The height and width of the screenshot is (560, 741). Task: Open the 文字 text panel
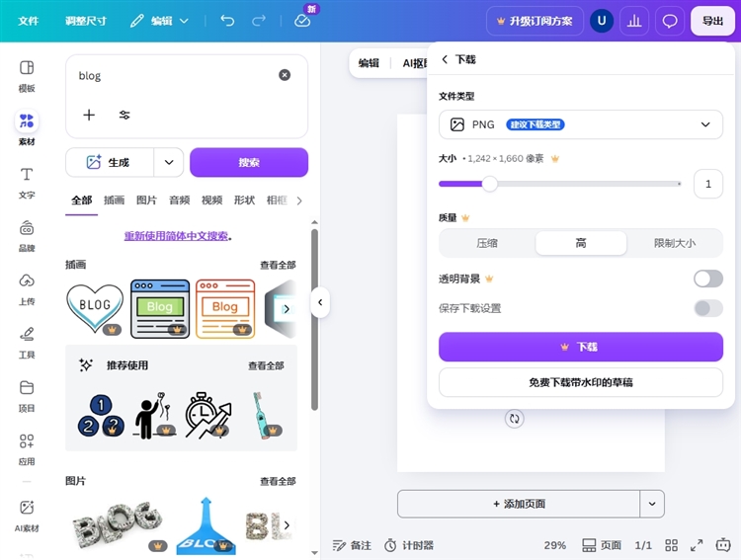(x=27, y=183)
